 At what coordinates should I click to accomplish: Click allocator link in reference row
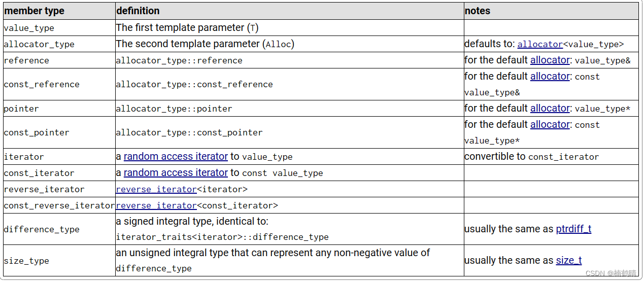[x=550, y=60]
